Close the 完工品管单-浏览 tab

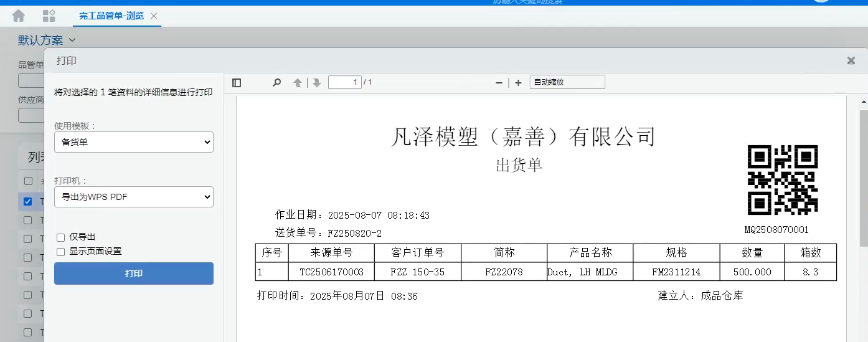click(x=154, y=16)
